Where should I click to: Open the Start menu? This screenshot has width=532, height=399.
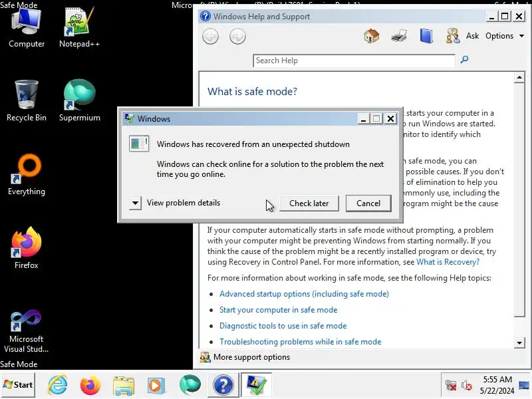(x=18, y=385)
